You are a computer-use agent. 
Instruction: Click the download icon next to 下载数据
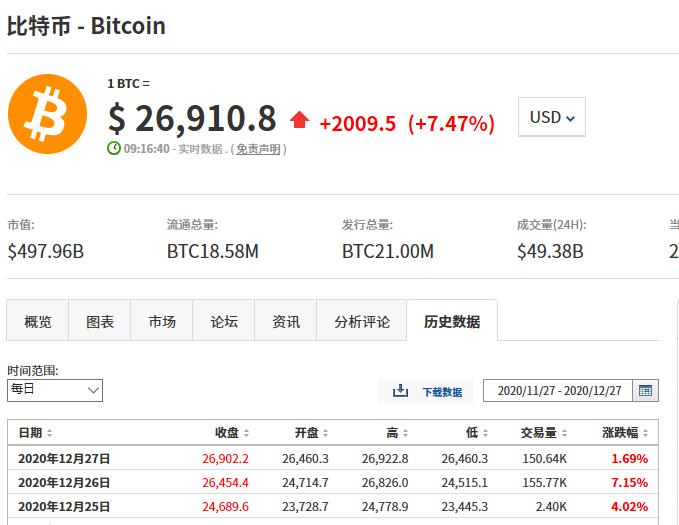coord(401,391)
